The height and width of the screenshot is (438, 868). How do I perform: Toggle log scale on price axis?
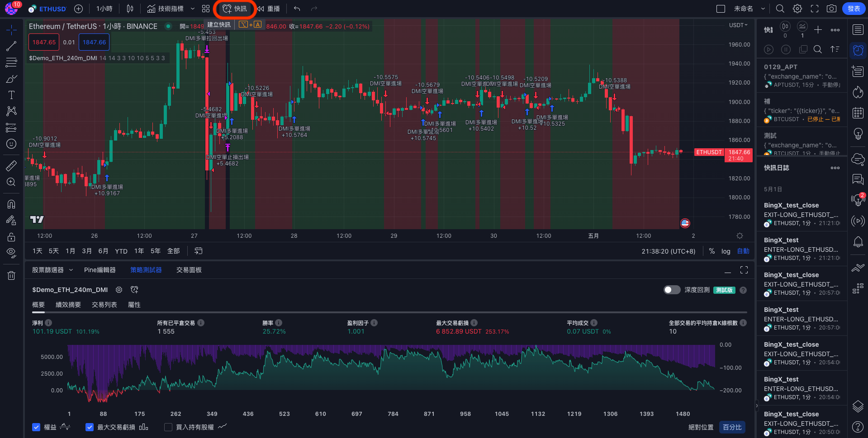pyautogui.click(x=726, y=251)
